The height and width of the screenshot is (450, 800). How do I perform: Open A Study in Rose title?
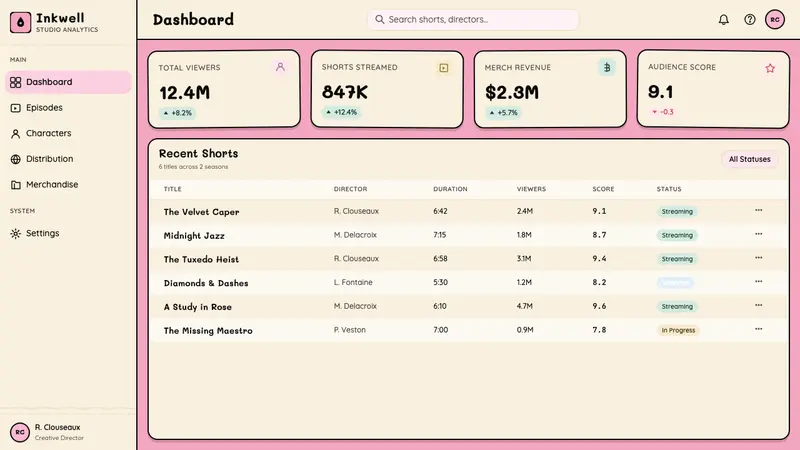pos(197,307)
